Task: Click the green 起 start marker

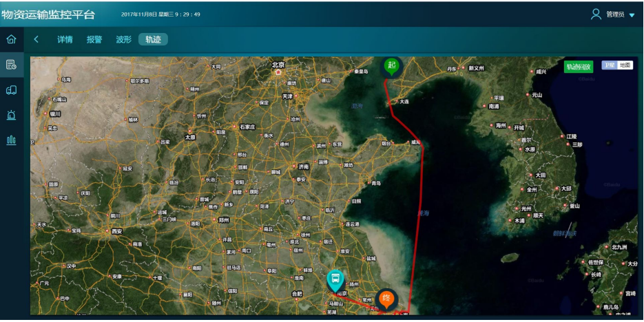Action: (392, 66)
